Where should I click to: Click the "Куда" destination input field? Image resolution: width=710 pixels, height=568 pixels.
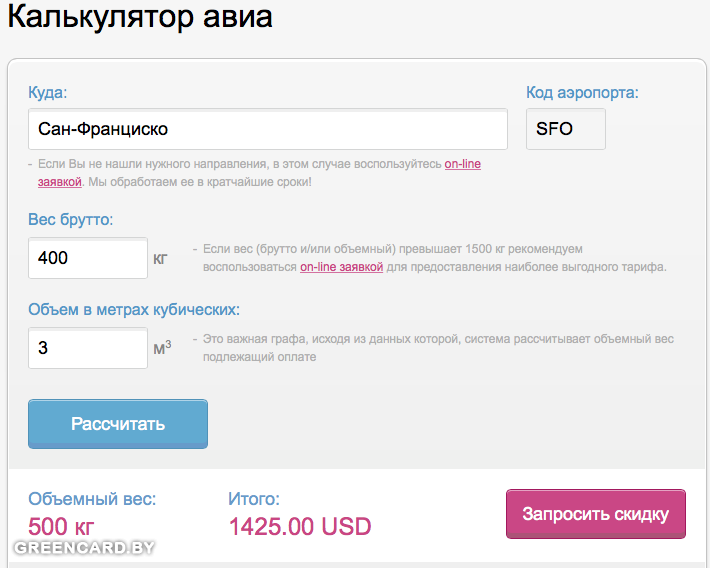click(x=268, y=129)
